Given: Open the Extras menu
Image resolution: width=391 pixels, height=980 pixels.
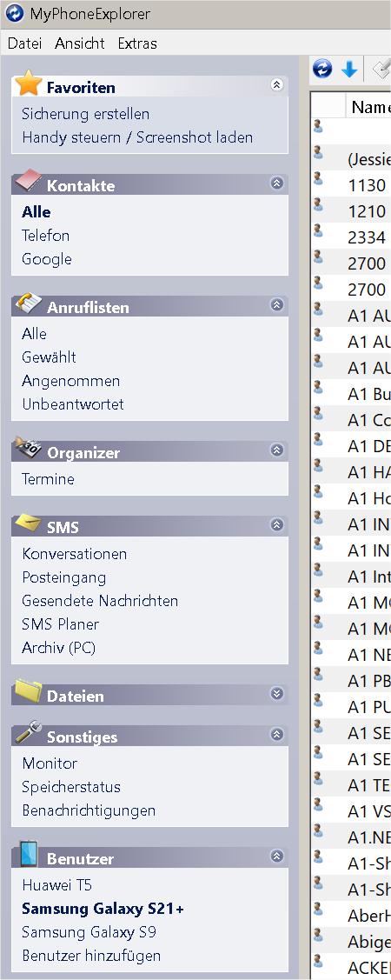Looking at the screenshot, I should (x=137, y=43).
